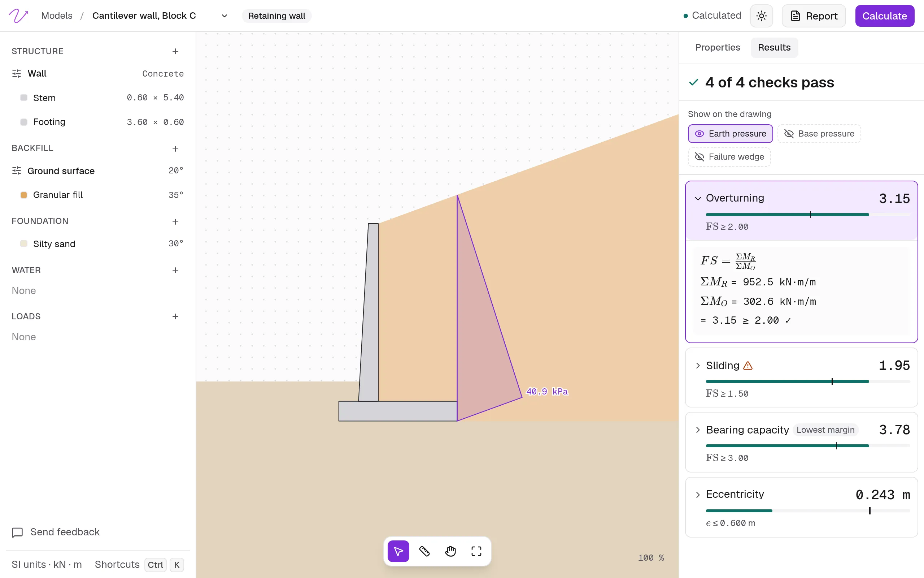The height and width of the screenshot is (578, 924).
Task: Click the Stem gray color swatch
Action: (x=24, y=98)
